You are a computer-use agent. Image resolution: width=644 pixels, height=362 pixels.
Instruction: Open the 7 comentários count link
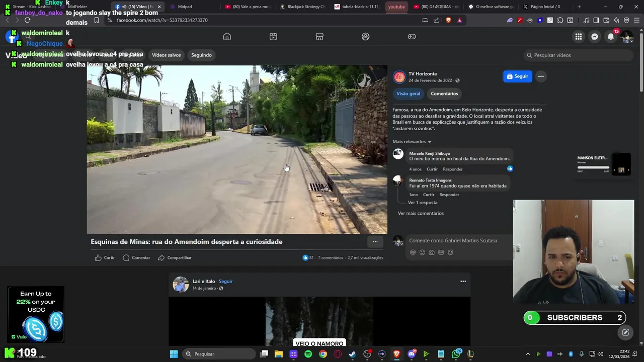(331, 257)
